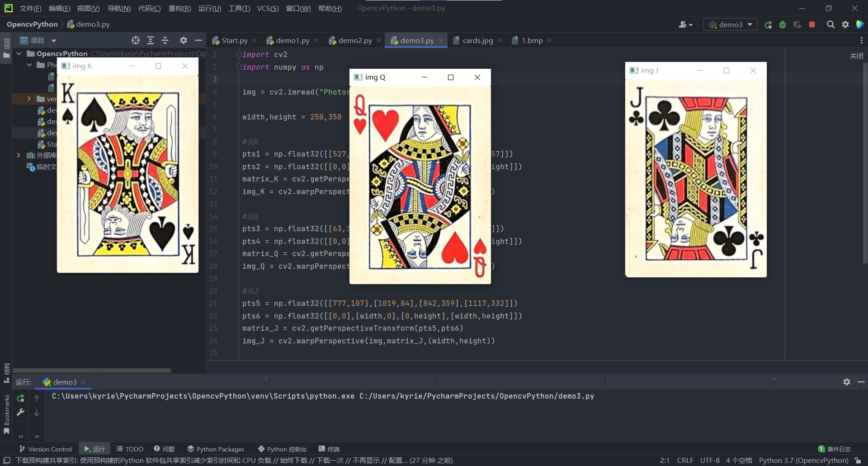Open the 重构(R) menu

coord(179,9)
